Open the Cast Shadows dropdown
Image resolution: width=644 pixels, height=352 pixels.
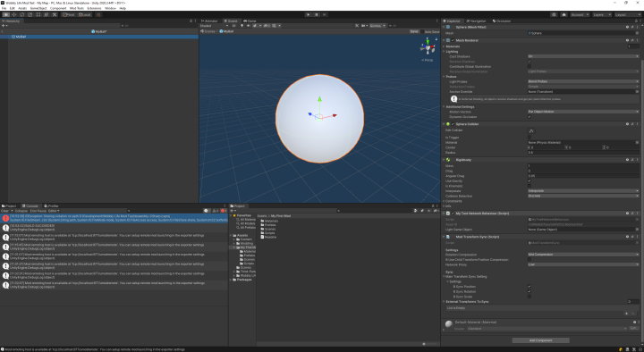point(583,56)
